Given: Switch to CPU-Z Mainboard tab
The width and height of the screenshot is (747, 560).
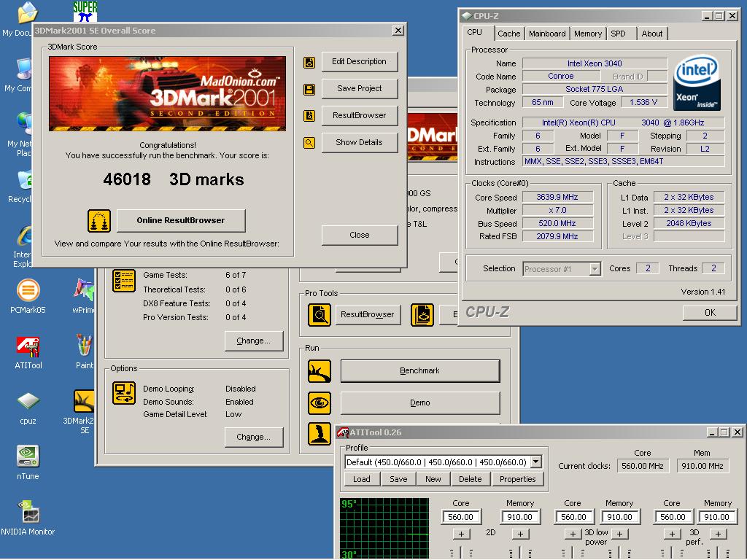Looking at the screenshot, I should click(x=547, y=34).
